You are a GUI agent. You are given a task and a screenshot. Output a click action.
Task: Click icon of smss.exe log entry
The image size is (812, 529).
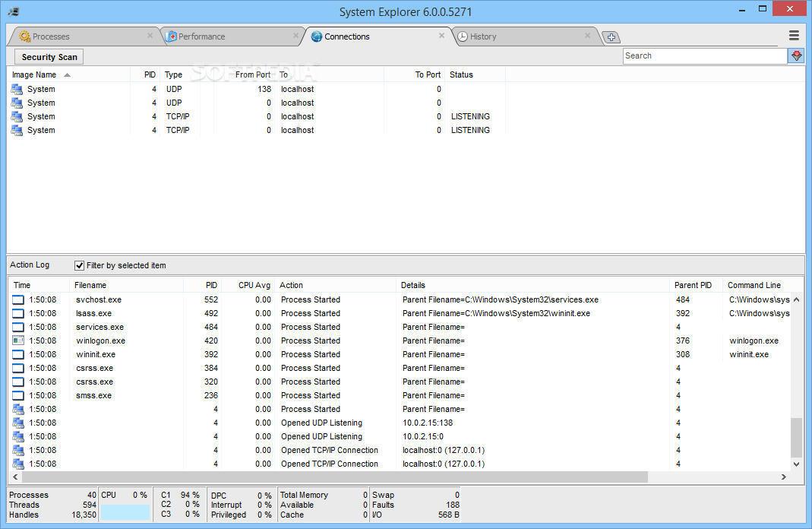pyautogui.click(x=18, y=395)
